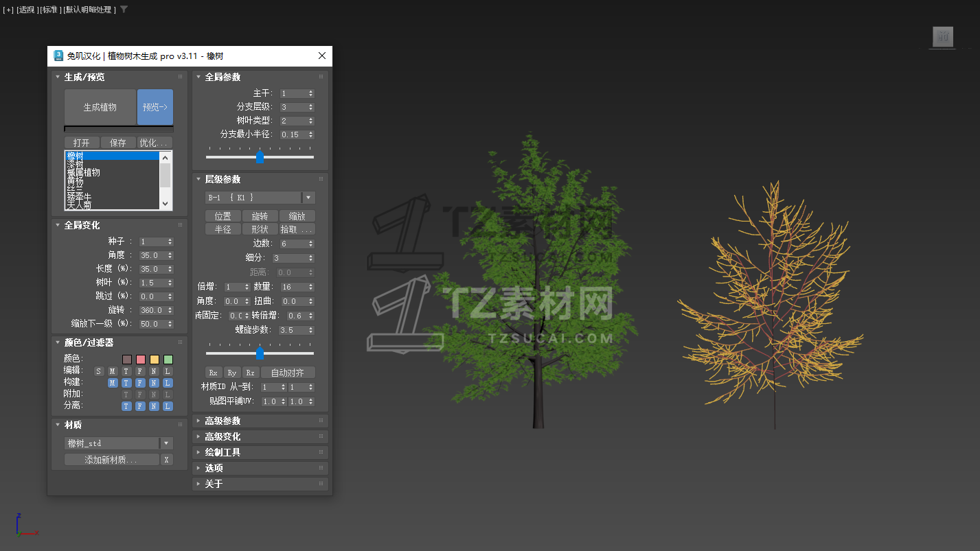Click the 层级参数 slider handle

pos(260,353)
